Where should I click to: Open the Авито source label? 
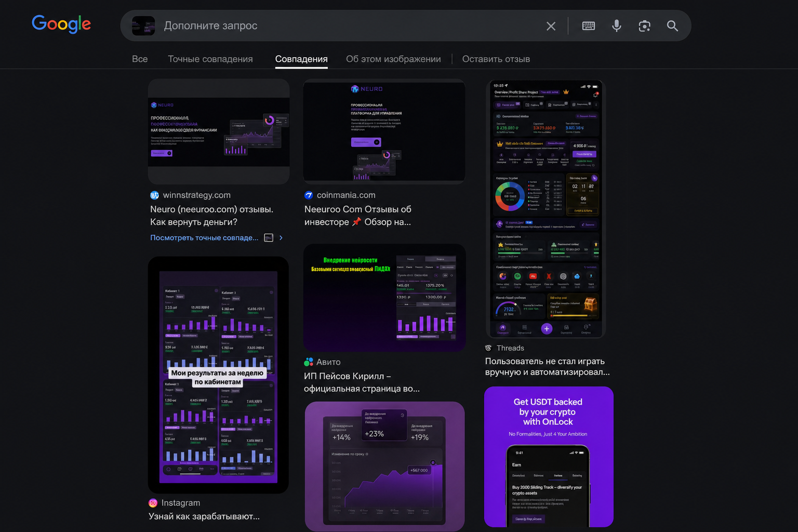point(328,362)
